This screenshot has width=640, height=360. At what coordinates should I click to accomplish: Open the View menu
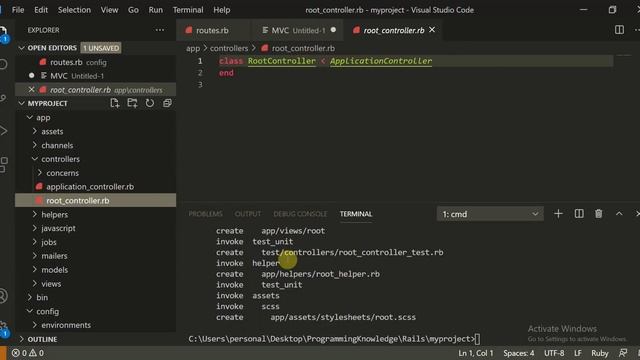tap(109, 10)
